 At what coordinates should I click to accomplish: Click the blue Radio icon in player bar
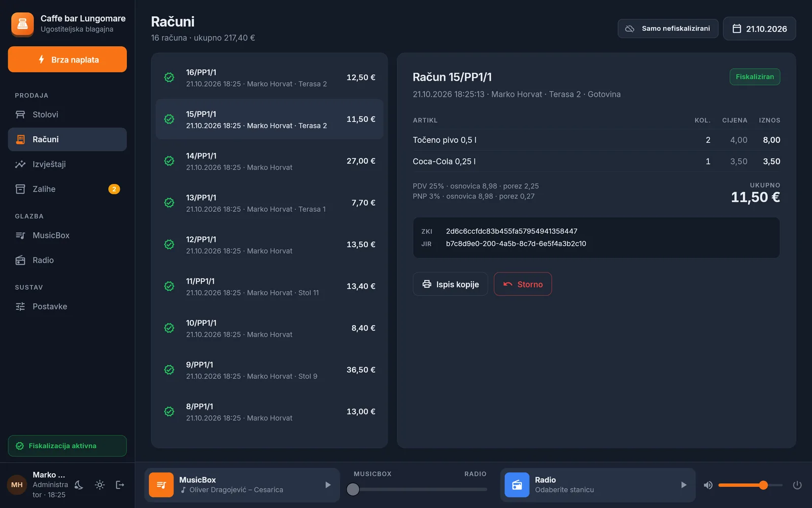[517, 485]
